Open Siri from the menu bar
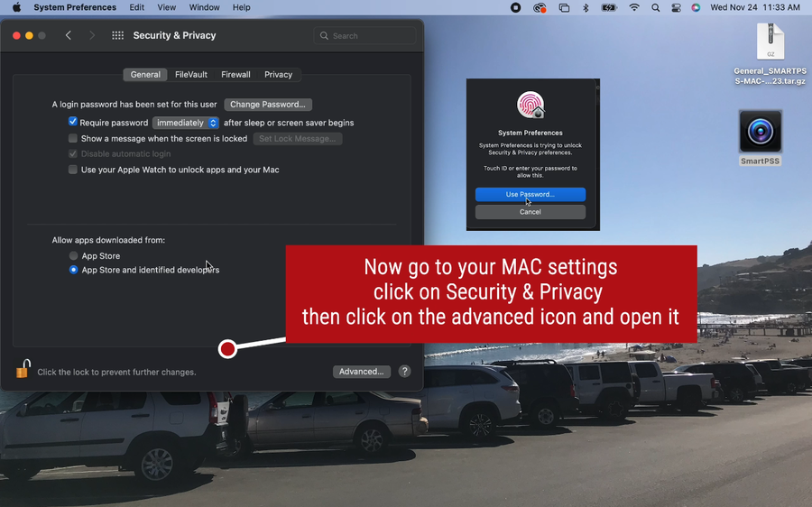Screen dimensions: 812x507 (696, 7)
